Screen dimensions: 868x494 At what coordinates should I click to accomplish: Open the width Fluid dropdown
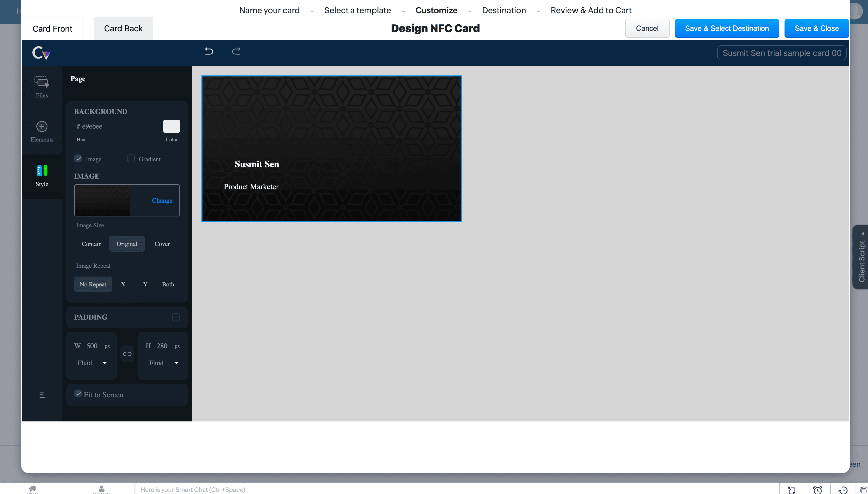coord(92,363)
